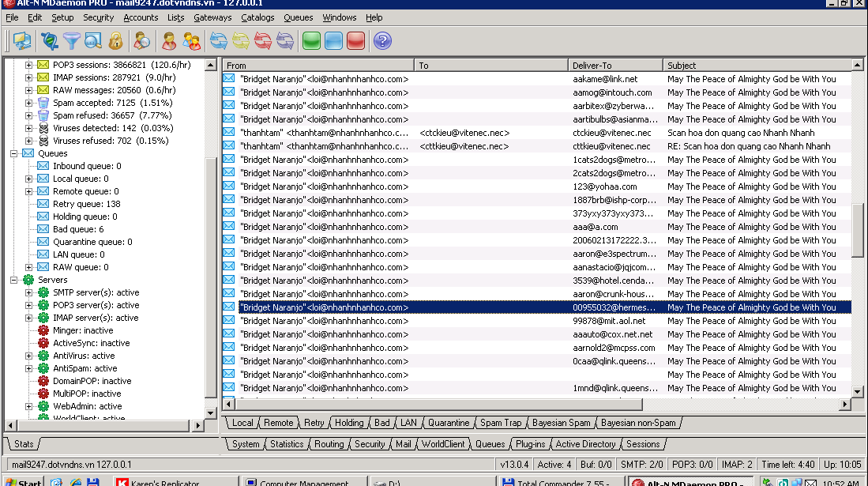Screen dimensions: 868x486
Task: Click the Windows Start button
Action: click(23, 481)
